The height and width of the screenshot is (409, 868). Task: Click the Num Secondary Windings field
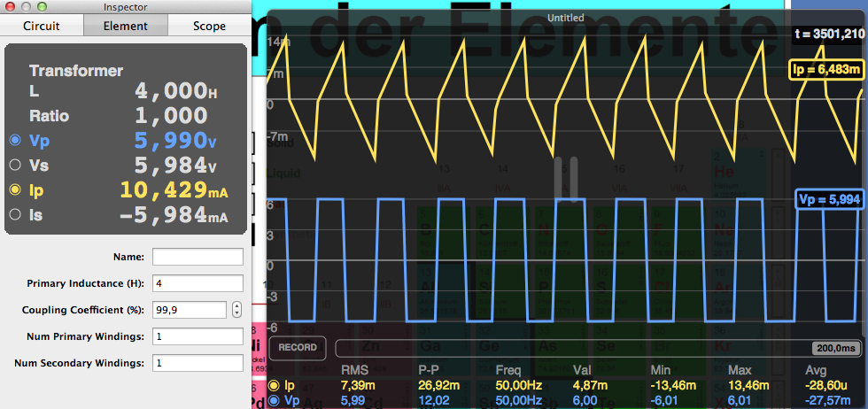point(198,363)
